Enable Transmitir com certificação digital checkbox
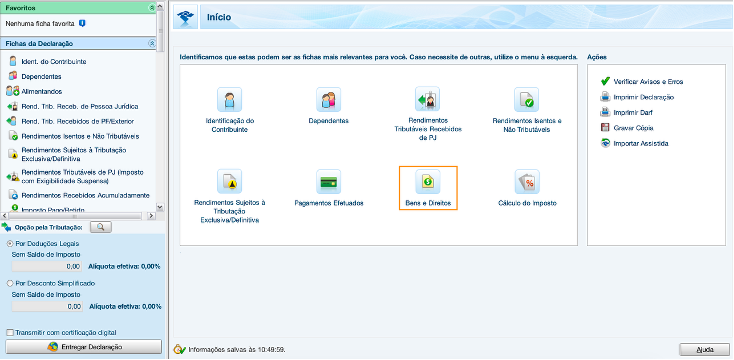 coord(10,332)
